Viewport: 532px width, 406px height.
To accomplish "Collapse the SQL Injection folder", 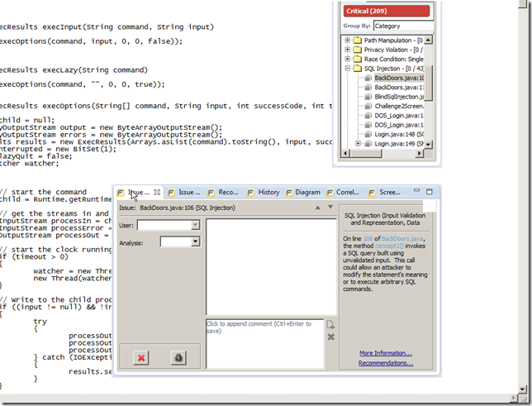I will (x=349, y=69).
